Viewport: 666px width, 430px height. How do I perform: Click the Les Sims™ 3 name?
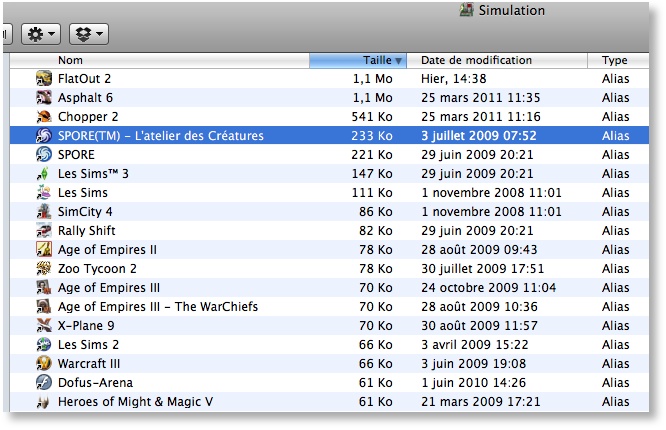pos(93,173)
